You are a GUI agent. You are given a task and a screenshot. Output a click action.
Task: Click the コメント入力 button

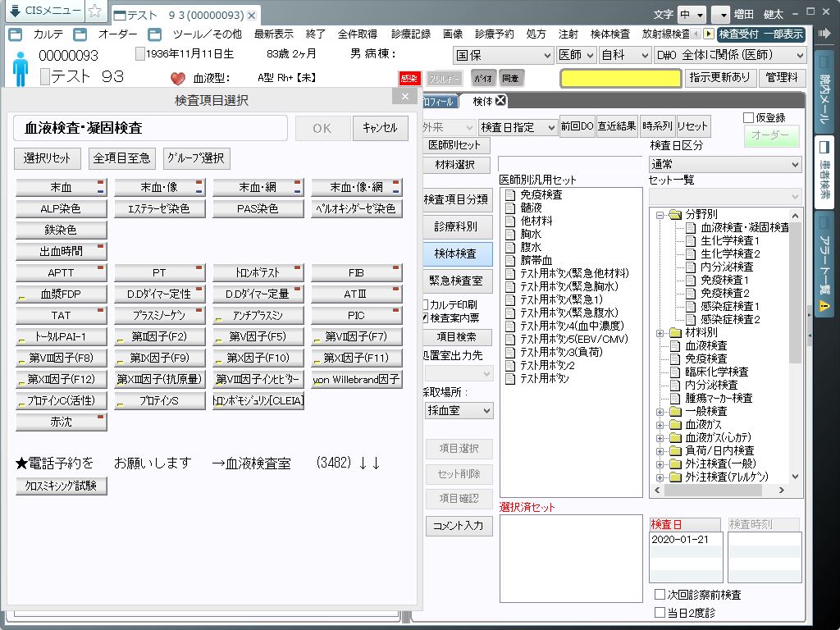(459, 526)
